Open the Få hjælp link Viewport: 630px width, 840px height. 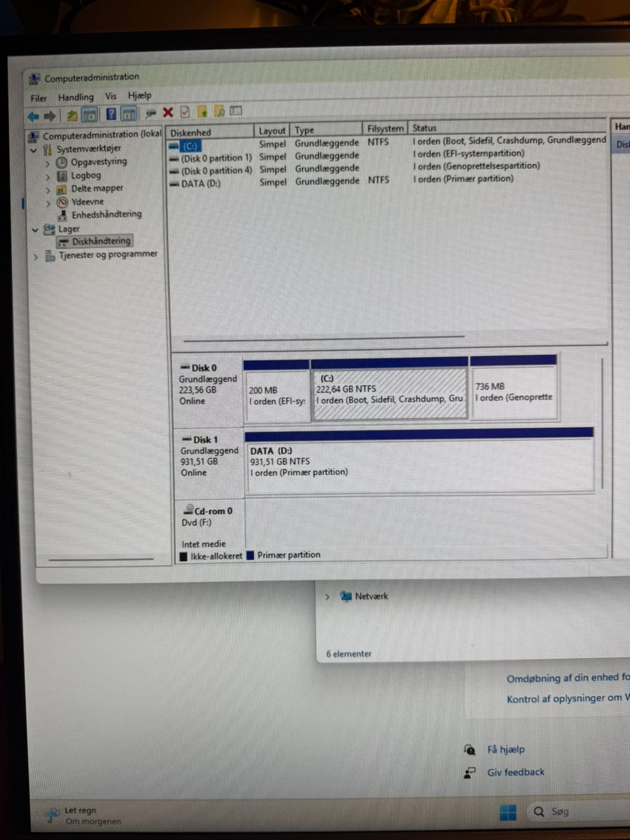tap(506, 749)
